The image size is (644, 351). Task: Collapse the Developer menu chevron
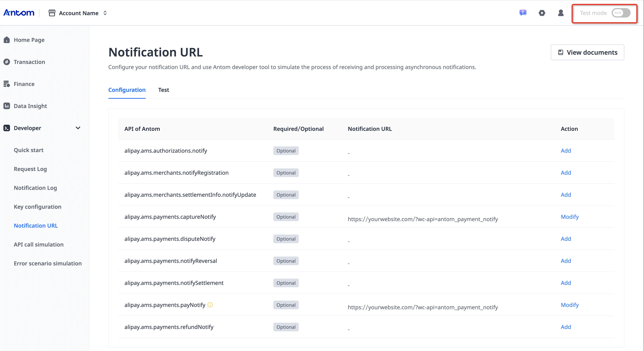(x=78, y=128)
